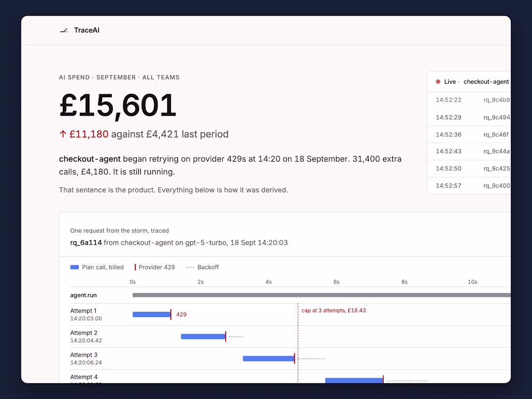Click the Attempt 4 row label

(x=84, y=377)
